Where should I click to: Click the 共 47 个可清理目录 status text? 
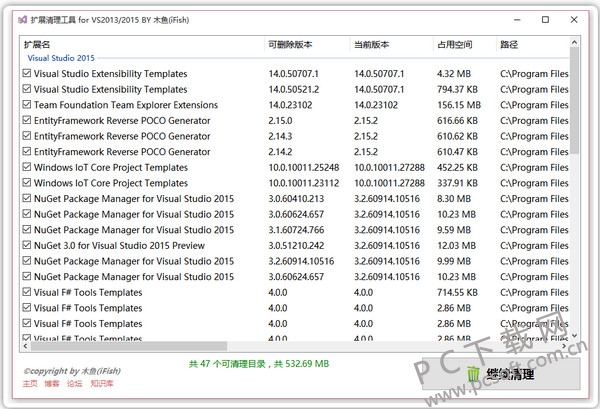pos(259,363)
